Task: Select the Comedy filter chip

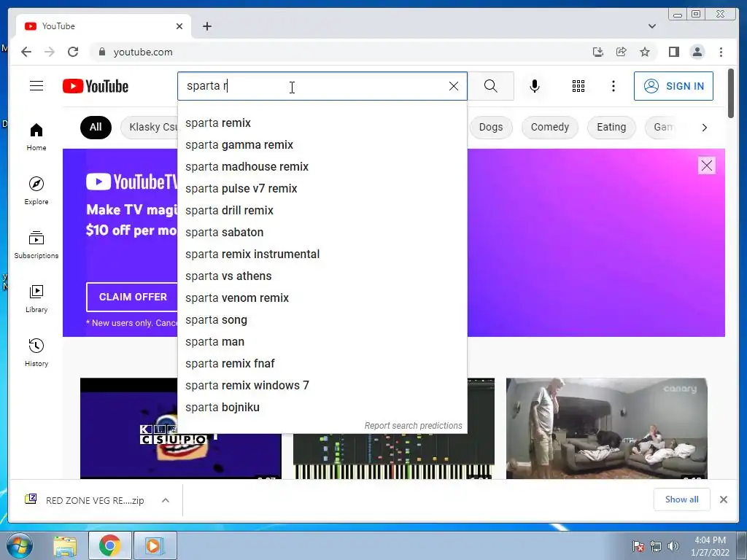Action: [x=550, y=127]
